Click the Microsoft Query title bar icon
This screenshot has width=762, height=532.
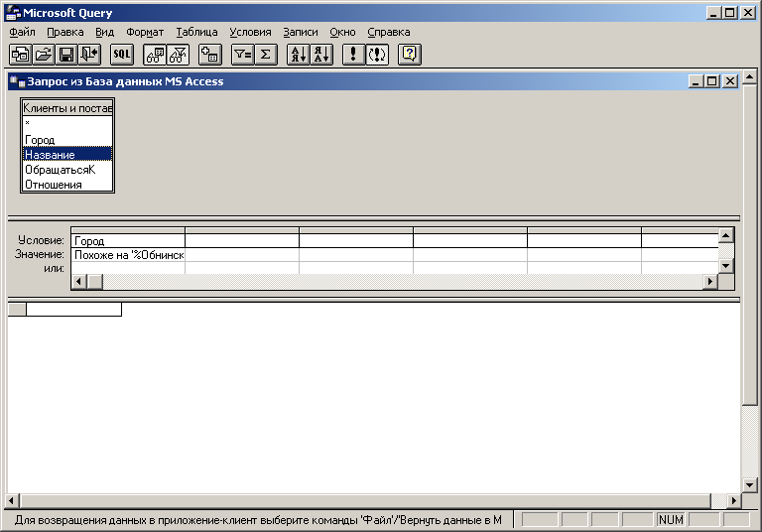point(13,13)
